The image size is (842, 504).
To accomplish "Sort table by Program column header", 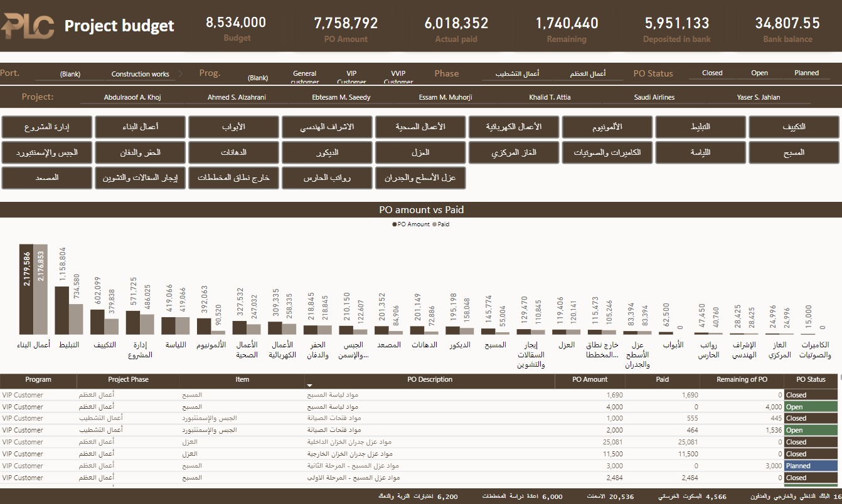I will 38,379.
